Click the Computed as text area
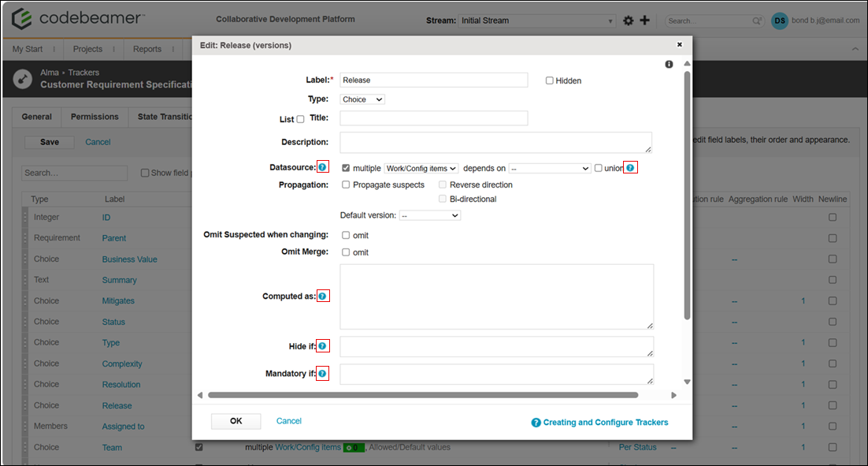This screenshot has width=868, height=466. (496, 296)
